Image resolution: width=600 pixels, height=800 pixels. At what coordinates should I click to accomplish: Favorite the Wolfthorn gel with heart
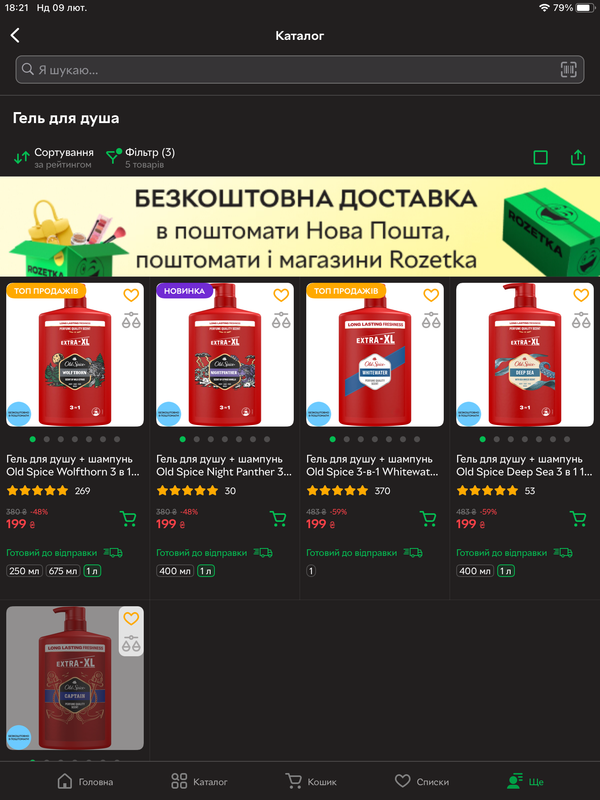click(x=131, y=295)
